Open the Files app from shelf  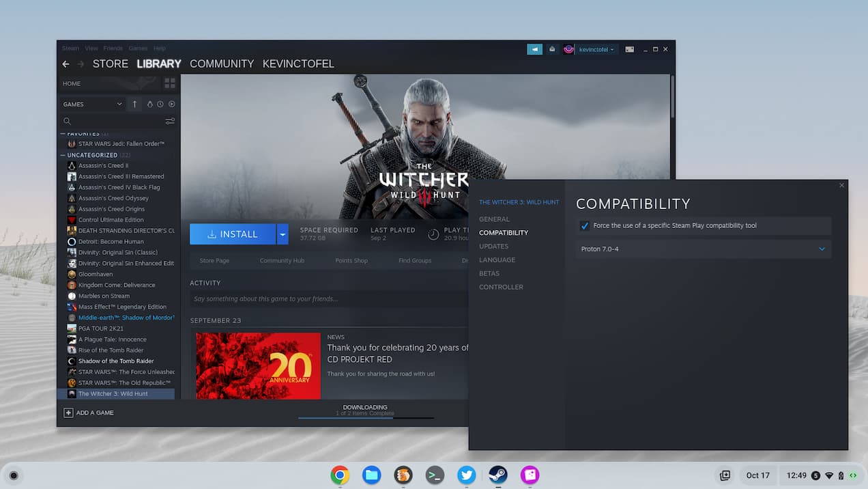371,475
